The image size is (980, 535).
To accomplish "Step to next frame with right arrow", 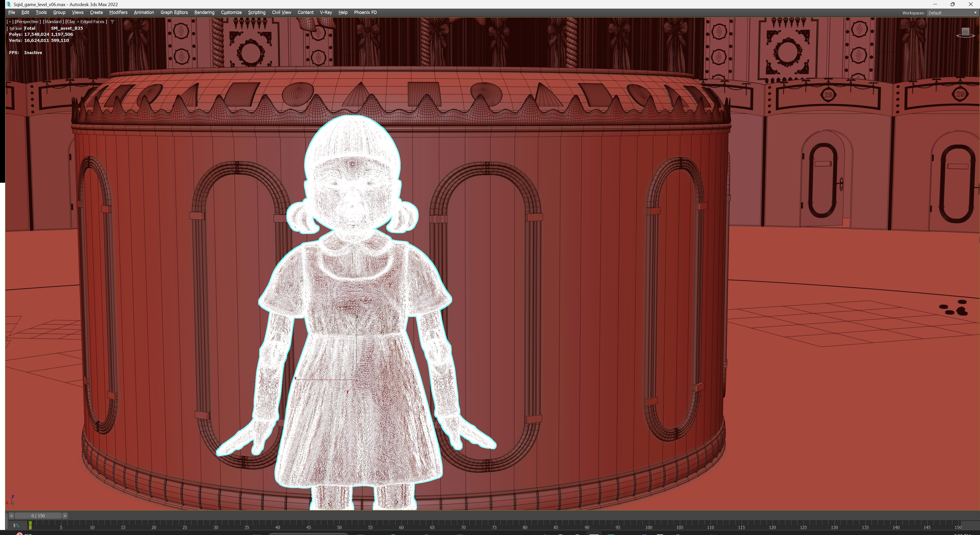I will (65, 516).
